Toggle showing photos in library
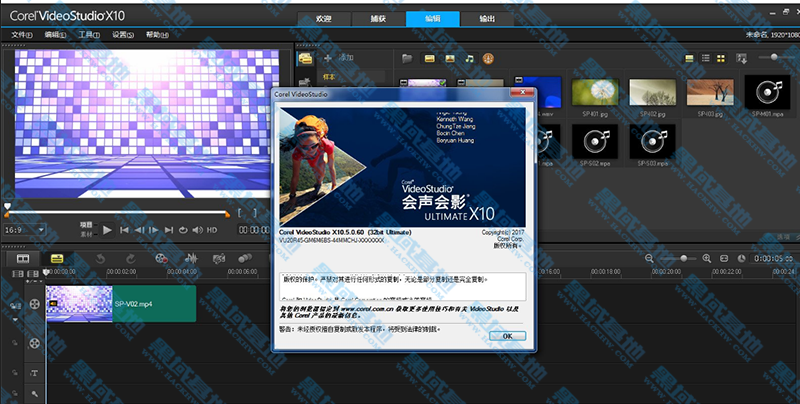800x404 pixels. 449,59
